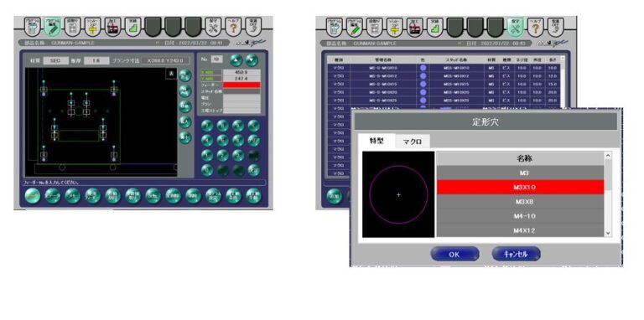This screenshot has height=320, width=644.
Task: Click the green staircase icon tab in left window
Action: (132, 27)
